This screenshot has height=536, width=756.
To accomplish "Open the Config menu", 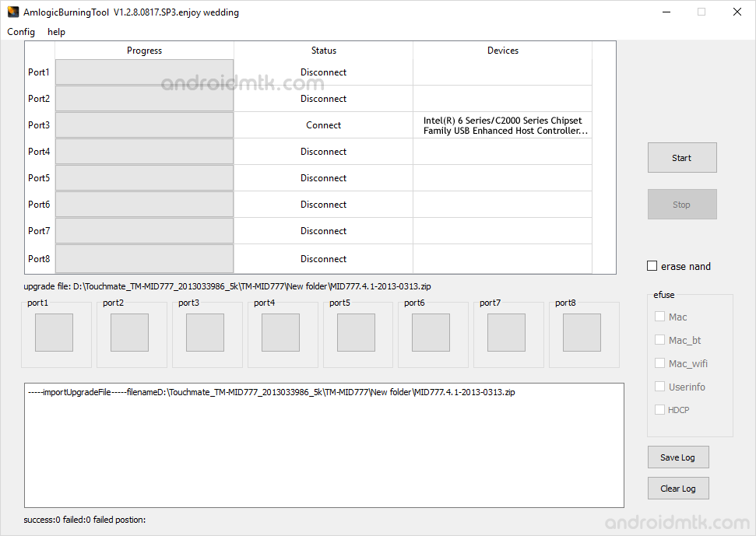I will pos(20,32).
